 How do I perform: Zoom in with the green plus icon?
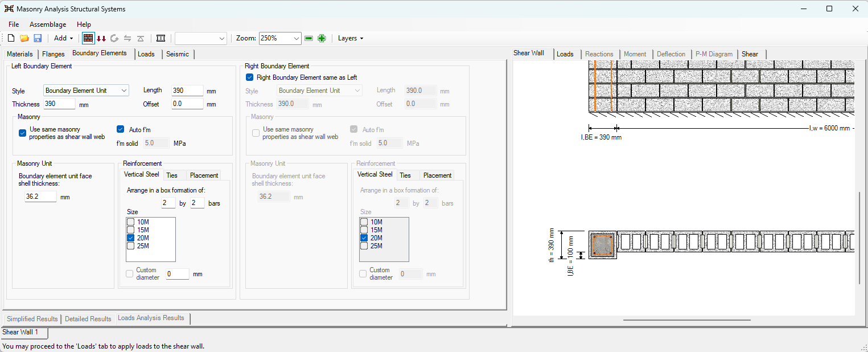[322, 38]
